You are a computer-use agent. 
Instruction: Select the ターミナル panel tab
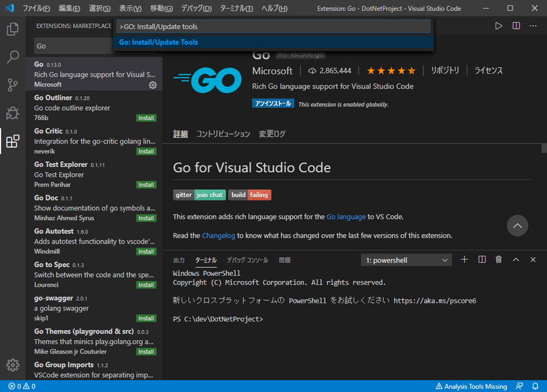click(206, 260)
